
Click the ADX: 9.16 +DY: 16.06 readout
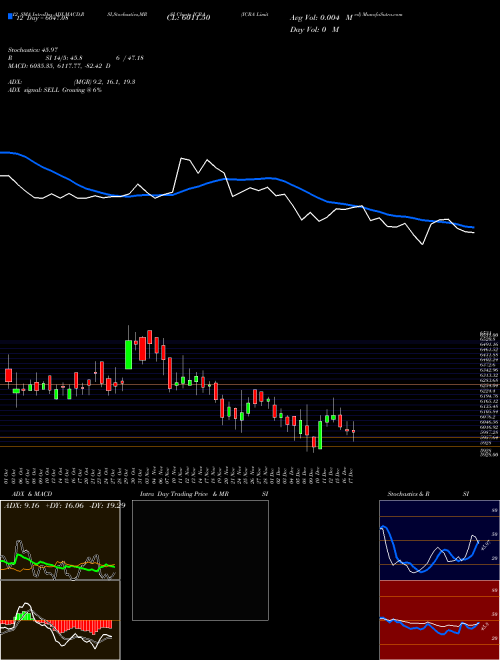[x=65, y=505]
